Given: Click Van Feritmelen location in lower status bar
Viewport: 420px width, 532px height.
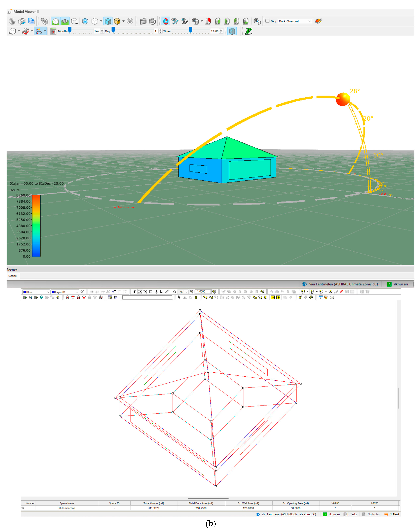Looking at the screenshot, I should (x=286, y=514).
